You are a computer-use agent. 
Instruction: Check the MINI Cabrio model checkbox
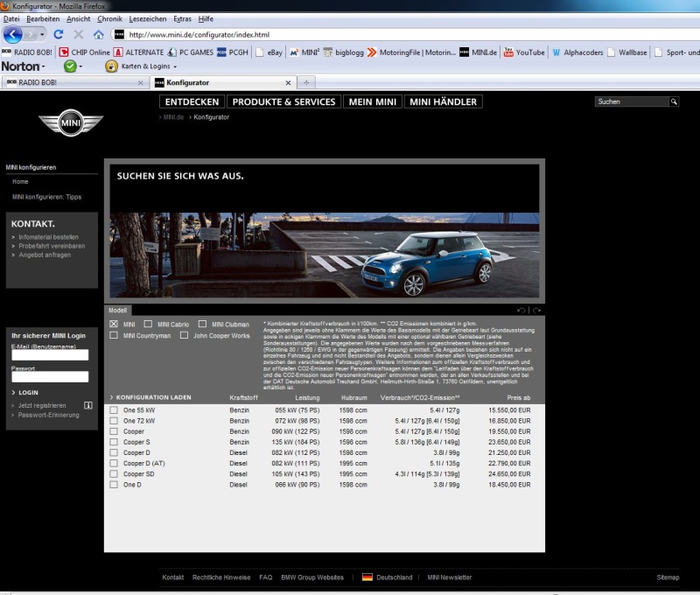pos(149,324)
